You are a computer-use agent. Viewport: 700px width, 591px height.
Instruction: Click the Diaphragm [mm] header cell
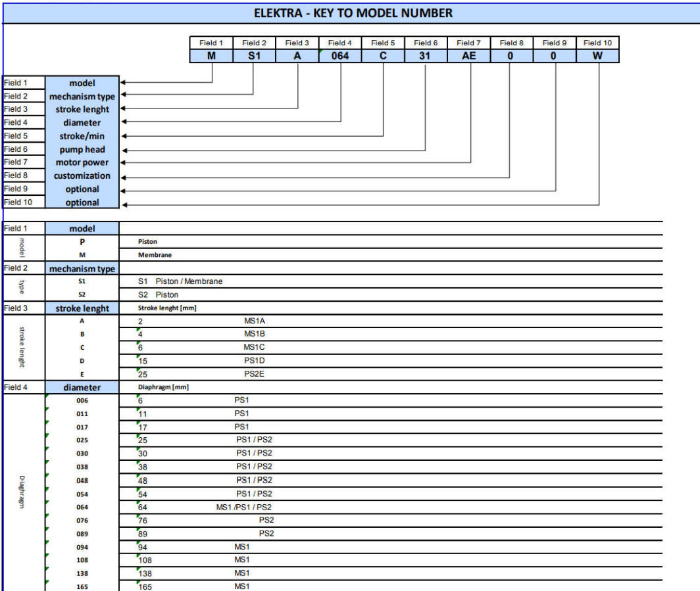click(163, 387)
